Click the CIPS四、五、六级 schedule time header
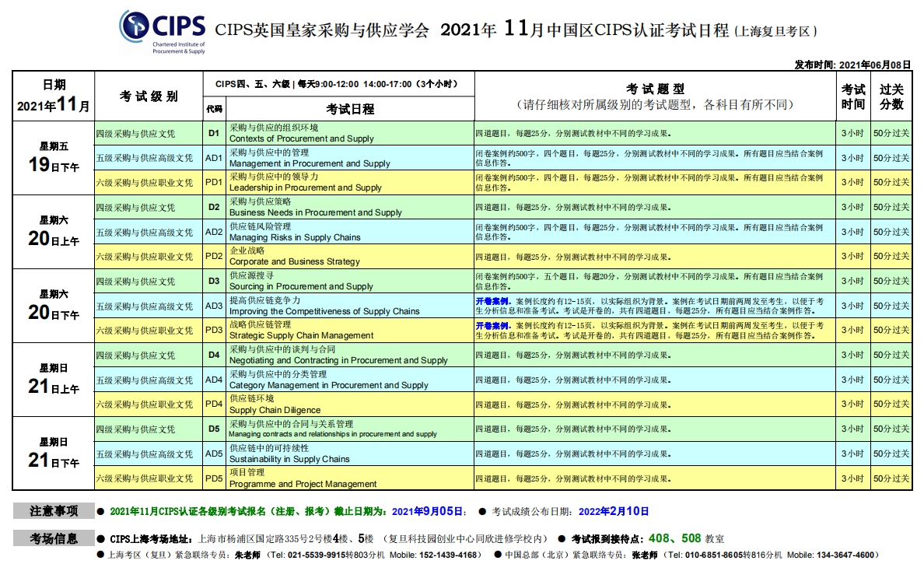Viewport: 924px width, 571px height. coord(337,84)
